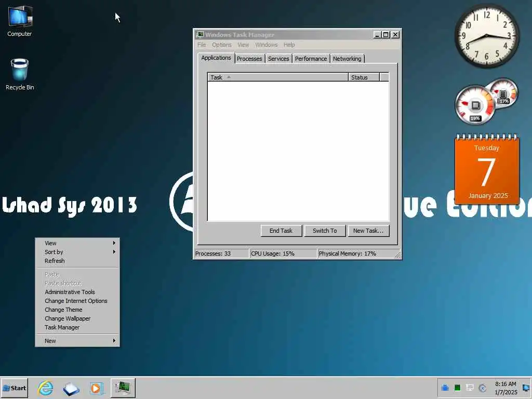This screenshot has height=399, width=532.
Task: Click the round X tray icon
Action: [482, 388]
